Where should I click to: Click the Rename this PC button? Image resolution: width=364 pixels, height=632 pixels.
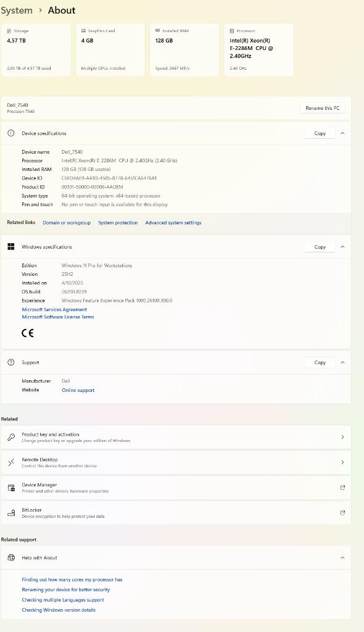click(x=323, y=108)
